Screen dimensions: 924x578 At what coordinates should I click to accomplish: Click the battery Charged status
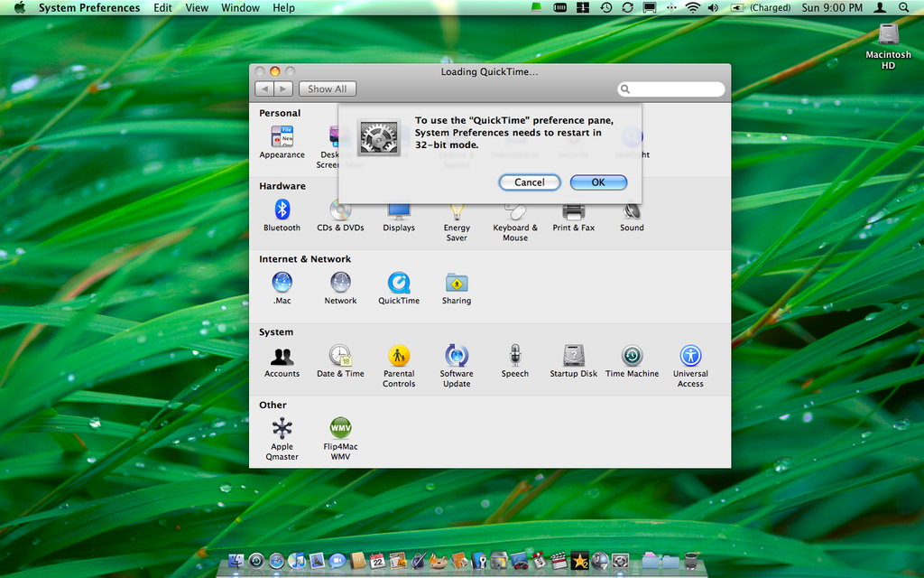(761, 7)
